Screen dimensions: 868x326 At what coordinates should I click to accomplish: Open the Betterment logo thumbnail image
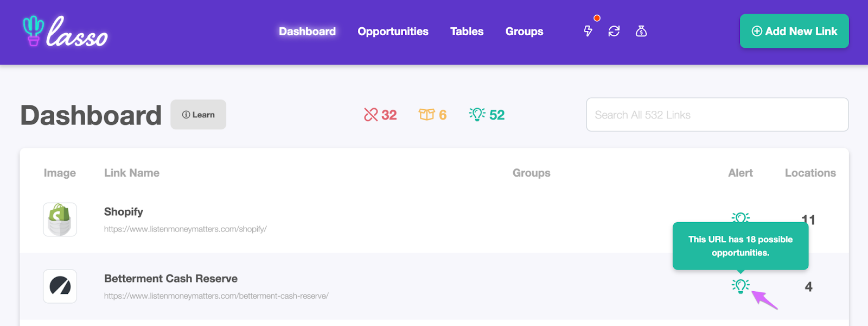click(x=60, y=286)
